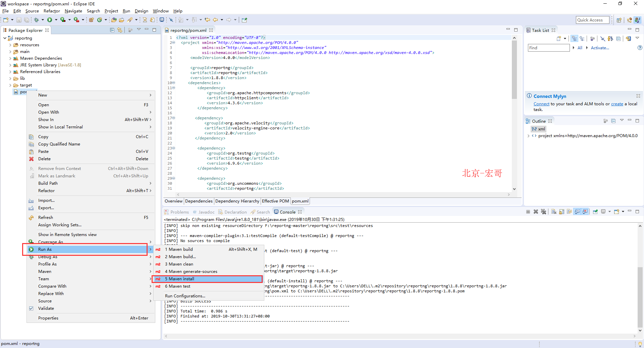The width and height of the screenshot is (644, 348).
Task: Switch to the Java EE perspective icon
Action: [629, 20]
